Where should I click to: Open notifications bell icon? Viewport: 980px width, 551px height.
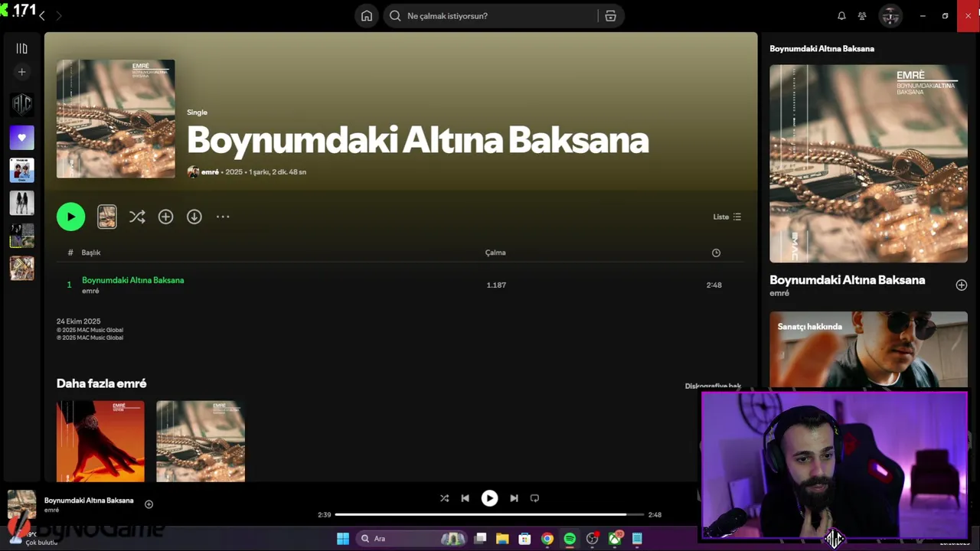click(841, 15)
